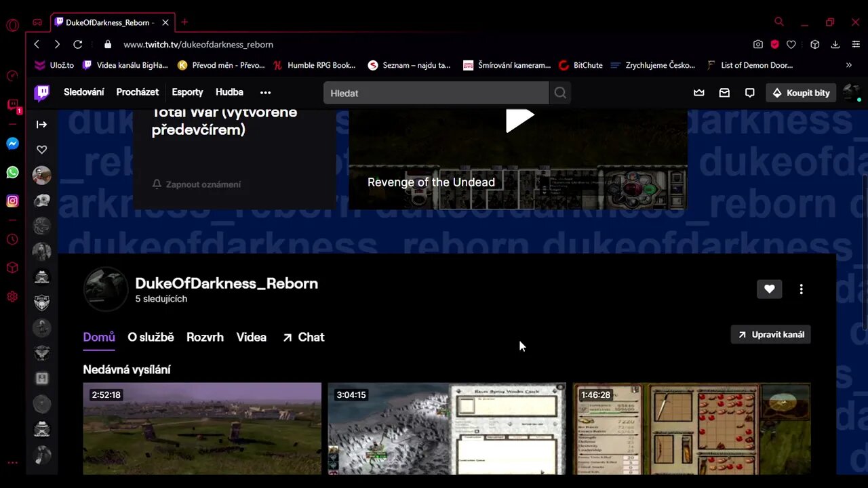Image resolution: width=868 pixels, height=488 pixels.
Task: Expand the Twitch followed channels sidebar
Action: point(42,124)
